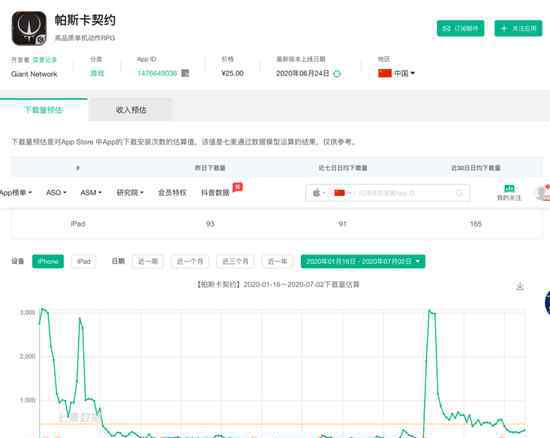Select the iPhone device toggle
Viewport: 550px width, 438px height.
pyautogui.click(x=48, y=261)
